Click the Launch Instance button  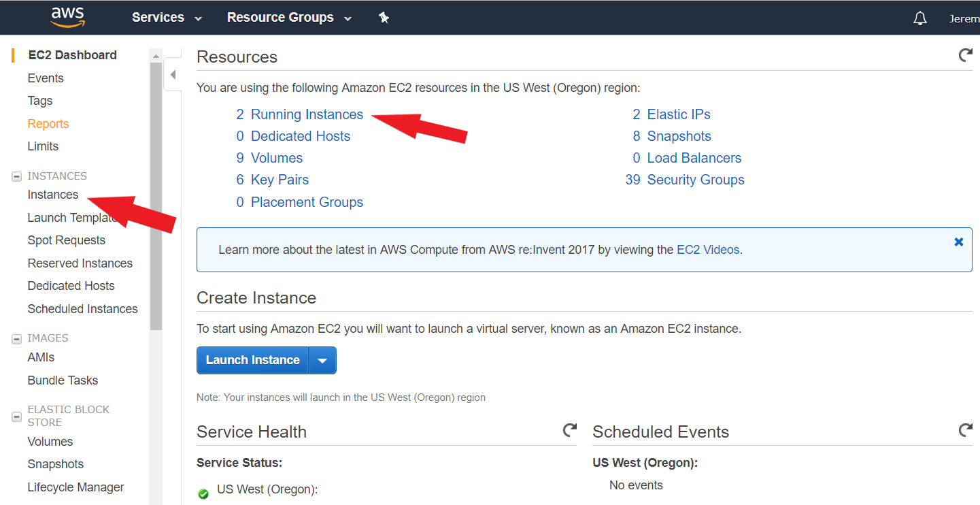pyautogui.click(x=252, y=361)
